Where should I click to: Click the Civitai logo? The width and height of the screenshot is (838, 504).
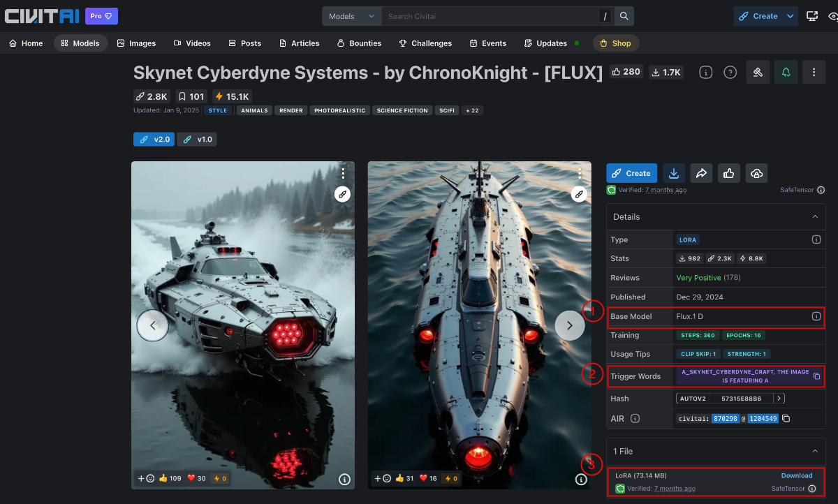pyautogui.click(x=42, y=16)
